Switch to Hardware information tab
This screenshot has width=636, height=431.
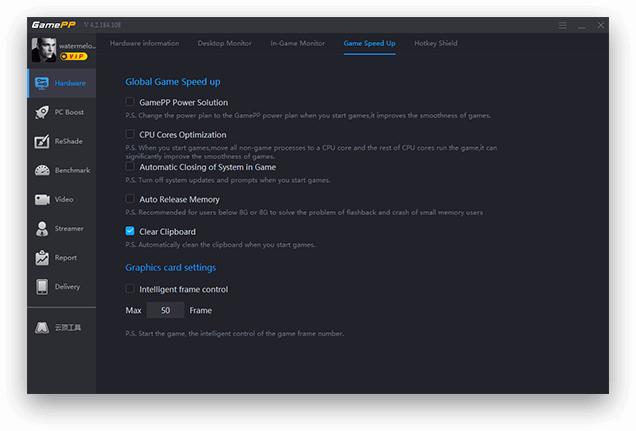pos(144,43)
